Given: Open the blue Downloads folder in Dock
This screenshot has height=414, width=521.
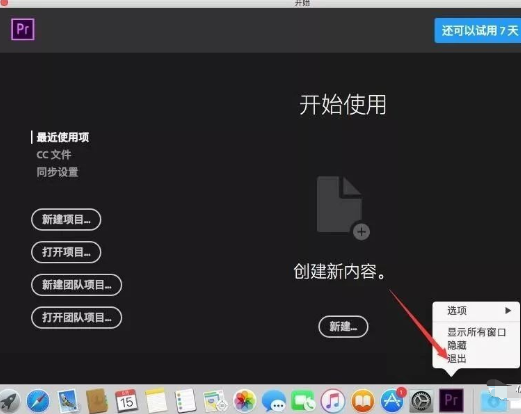Looking at the screenshot, I should pyautogui.click(x=493, y=402).
